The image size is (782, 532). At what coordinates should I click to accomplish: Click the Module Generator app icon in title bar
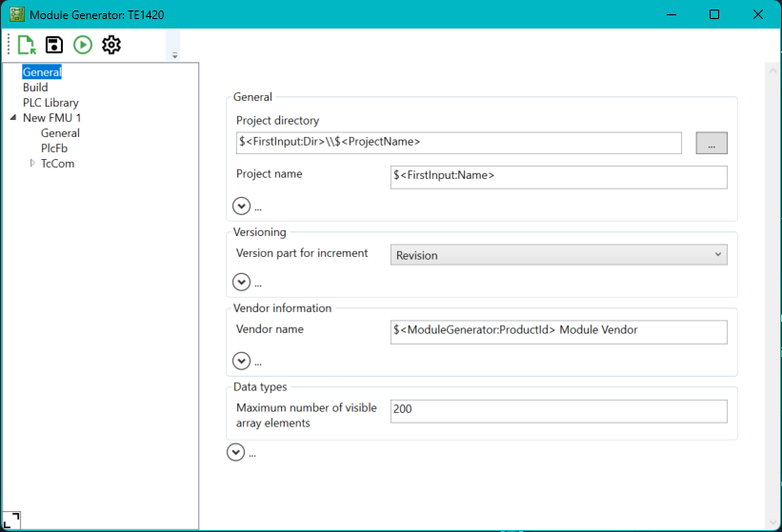click(x=16, y=14)
